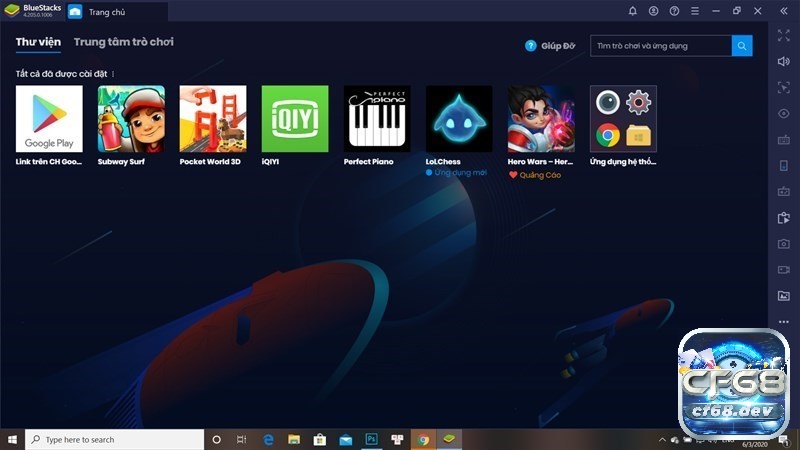The image size is (800, 450).
Task: Click the BlueStacks logo in title bar
Action: tap(12, 10)
